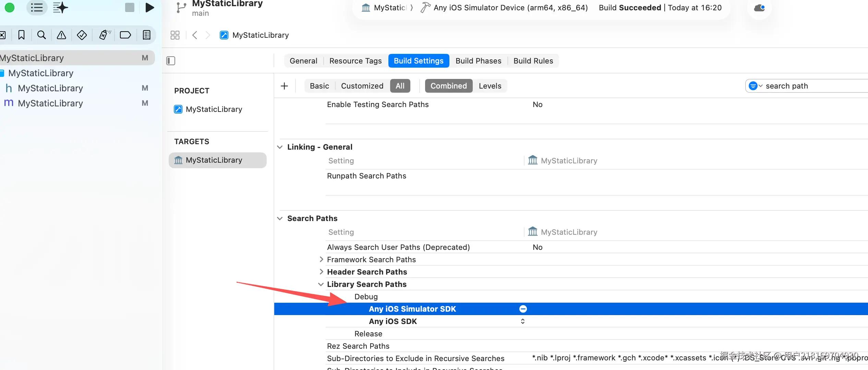Show the bookmark navigator
This screenshot has height=370, width=868.
pos(21,35)
